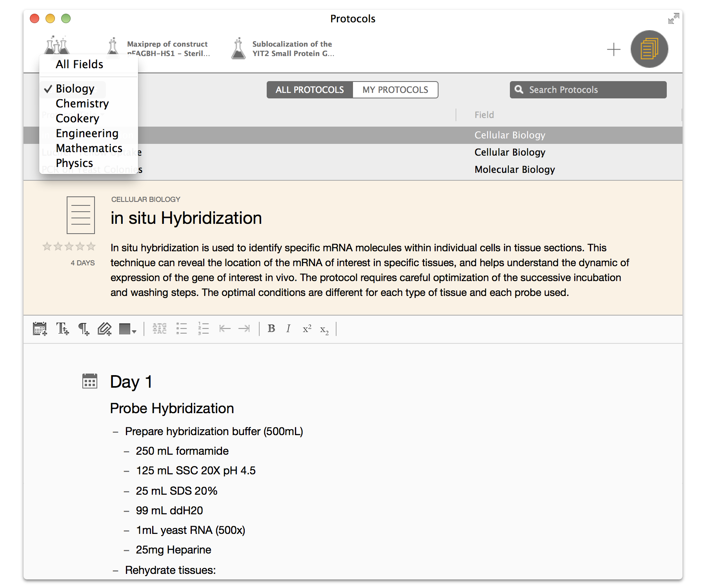Click the 250 mL formamide line

(182, 451)
